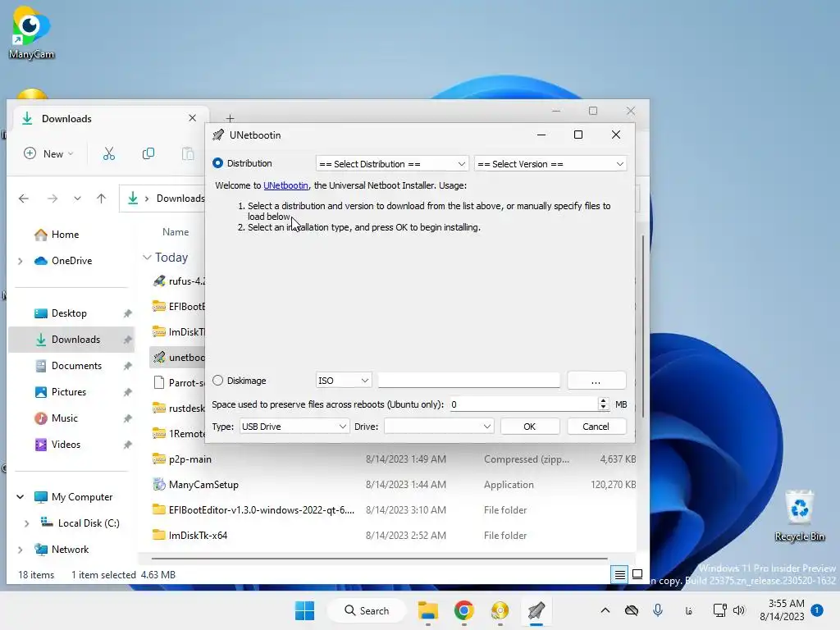Click the disk image path field
This screenshot has width=840, height=630.
pos(468,381)
